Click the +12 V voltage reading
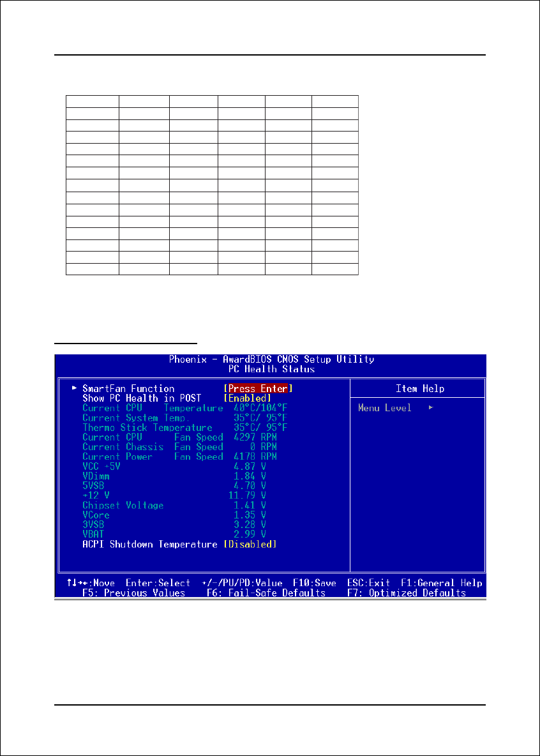540x756 pixels. pyautogui.click(x=247, y=495)
